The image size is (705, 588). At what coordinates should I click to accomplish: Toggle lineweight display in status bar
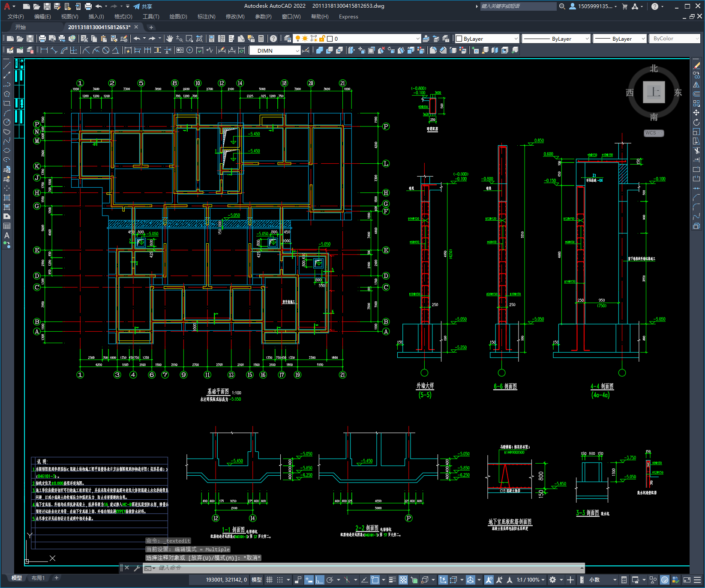pos(392,580)
